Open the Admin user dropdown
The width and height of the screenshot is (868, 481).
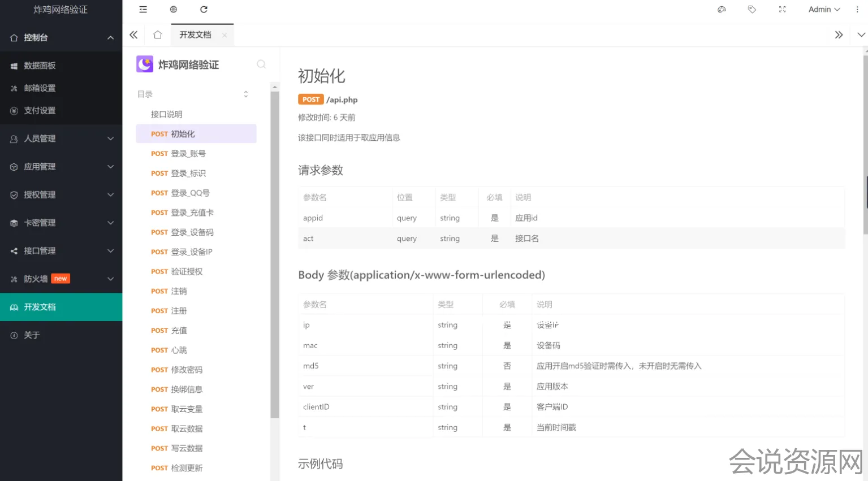click(824, 10)
